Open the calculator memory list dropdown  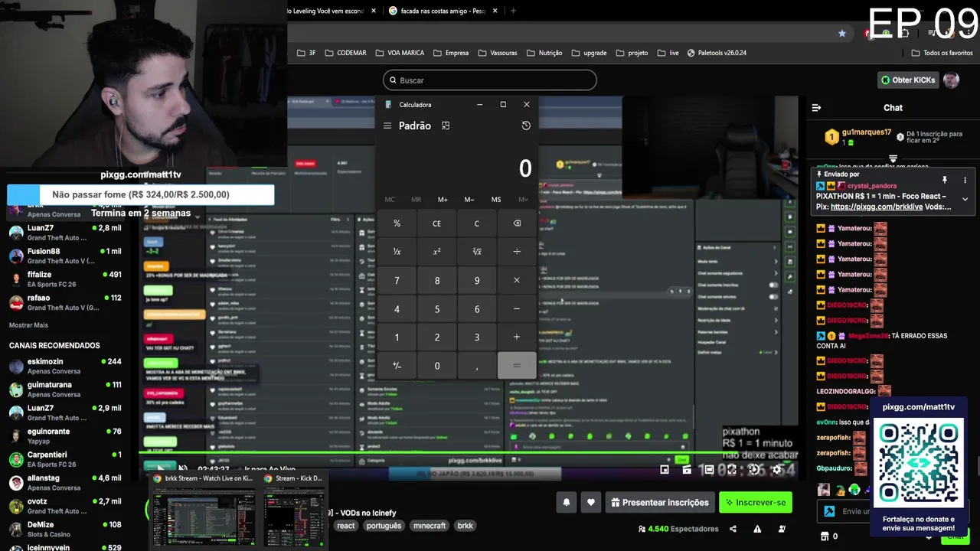pyautogui.click(x=523, y=200)
